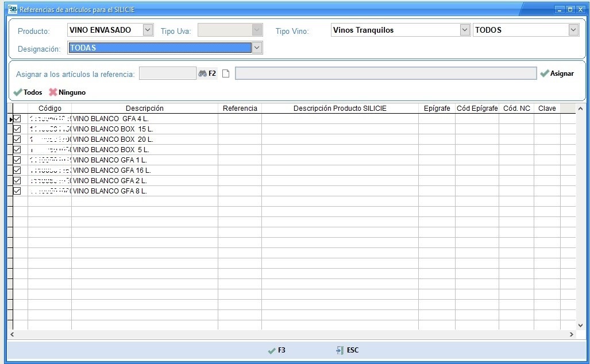
Task: Click the vertical scrollbar down arrow
Action: click(580, 326)
